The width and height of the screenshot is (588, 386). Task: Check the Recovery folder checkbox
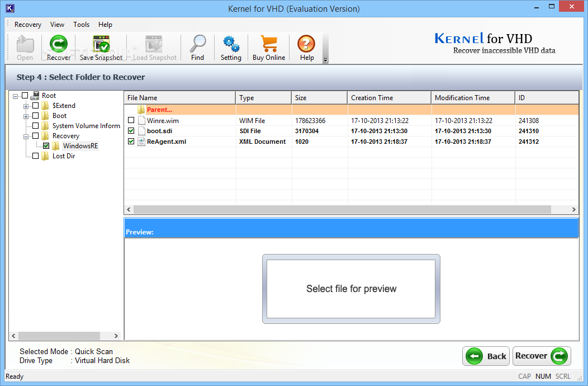point(36,136)
